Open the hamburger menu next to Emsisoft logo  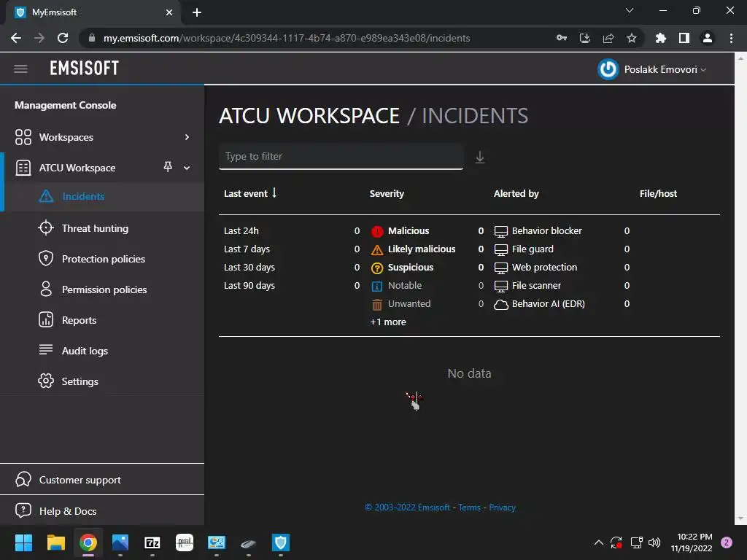coord(20,69)
